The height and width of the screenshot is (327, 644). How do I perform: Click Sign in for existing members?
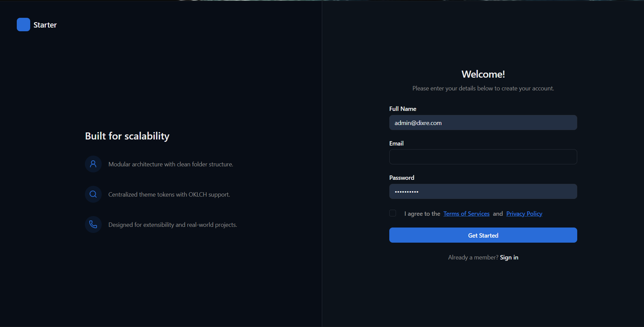click(x=509, y=257)
